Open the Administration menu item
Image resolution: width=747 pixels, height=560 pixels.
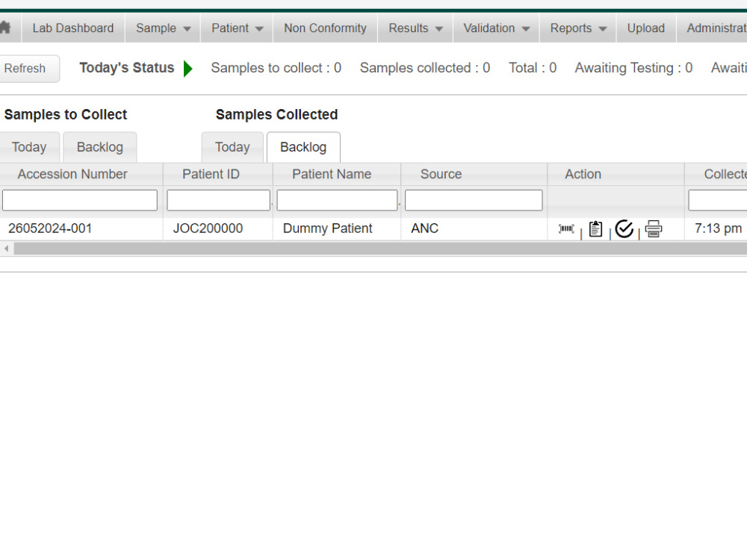712,28
